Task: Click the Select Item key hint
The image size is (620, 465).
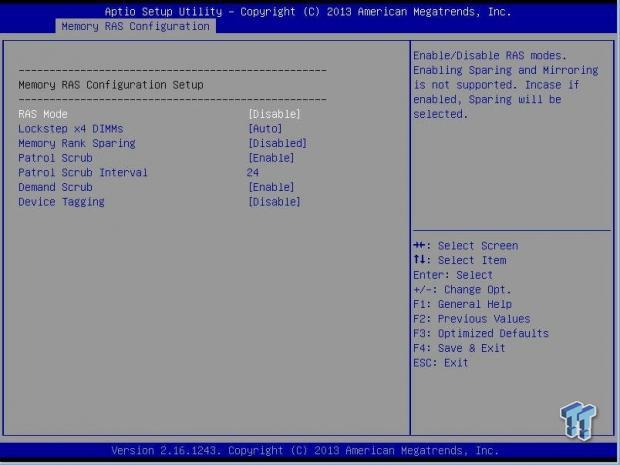Action: pos(460,261)
